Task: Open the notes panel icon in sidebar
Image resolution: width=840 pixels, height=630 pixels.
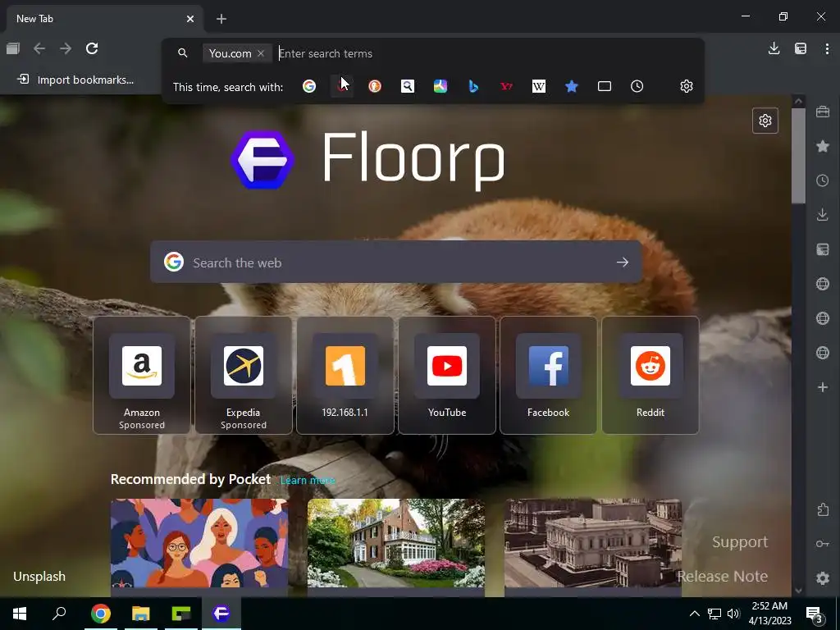Action: pyautogui.click(x=822, y=249)
